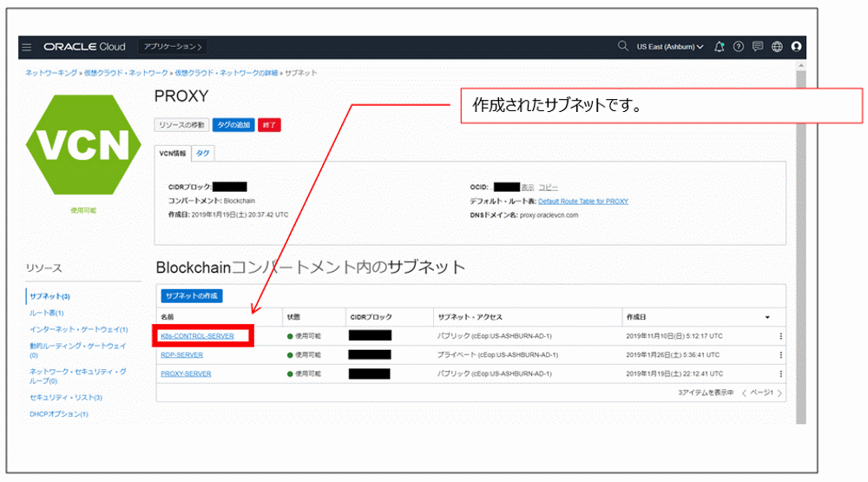Click the OCID 表示 link
The width and height of the screenshot is (868, 482).
528,188
